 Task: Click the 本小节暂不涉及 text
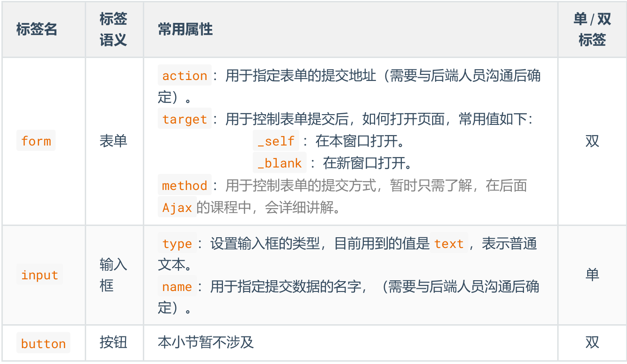click(206, 342)
